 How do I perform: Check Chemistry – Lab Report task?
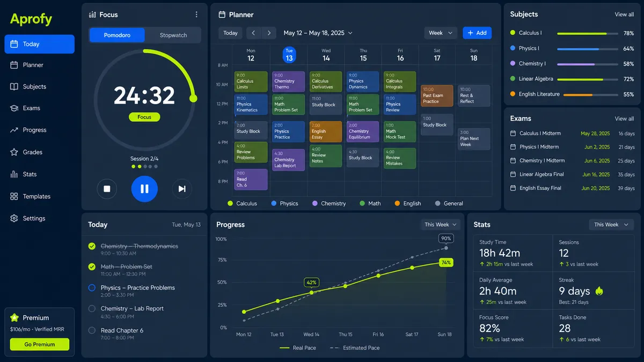click(x=92, y=308)
